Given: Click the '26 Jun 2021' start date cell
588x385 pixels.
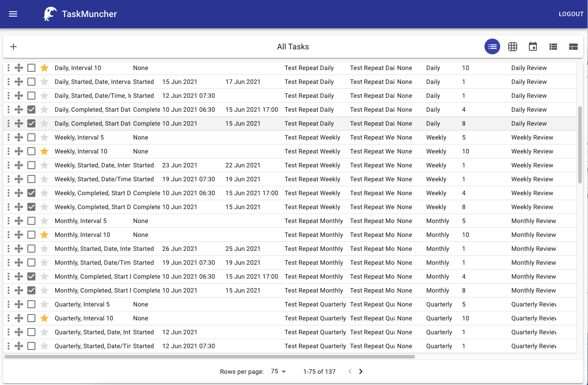Looking at the screenshot, I should pos(180,249).
